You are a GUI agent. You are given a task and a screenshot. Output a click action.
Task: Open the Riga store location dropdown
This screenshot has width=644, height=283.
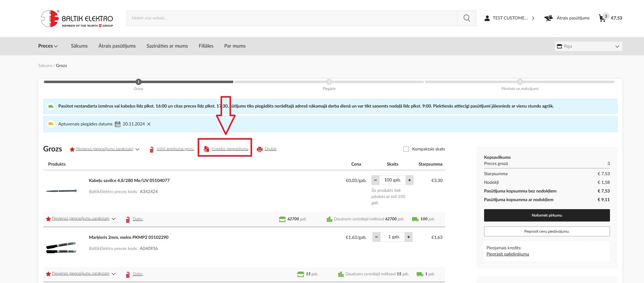pos(588,46)
